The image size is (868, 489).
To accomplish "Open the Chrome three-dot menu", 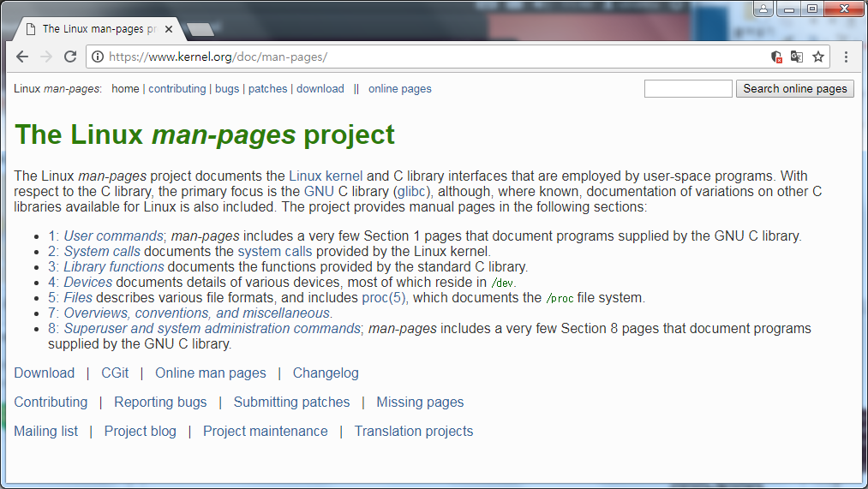I will click(846, 57).
